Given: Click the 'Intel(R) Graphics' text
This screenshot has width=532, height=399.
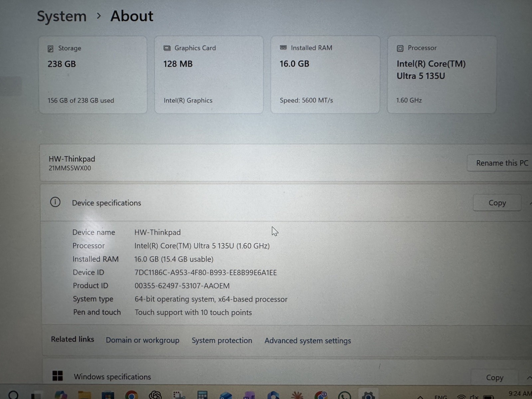Looking at the screenshot, I should click(188, 100).
